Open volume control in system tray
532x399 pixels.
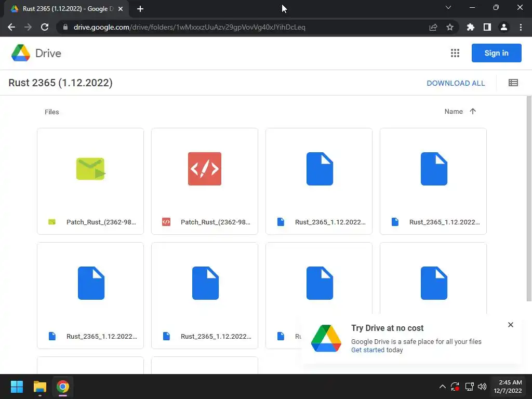click(482, 387)
